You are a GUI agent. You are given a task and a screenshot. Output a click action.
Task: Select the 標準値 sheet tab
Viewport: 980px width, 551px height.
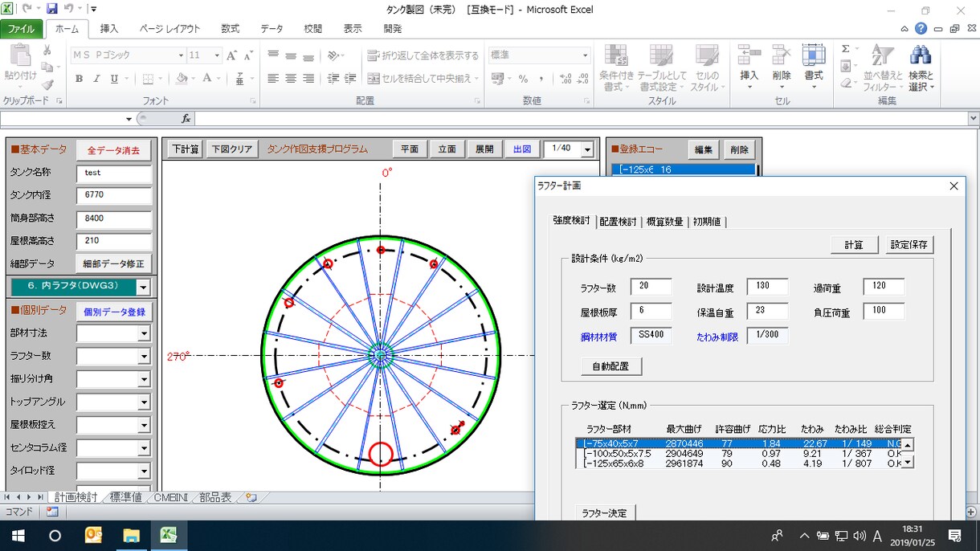[x=126, y=498]
